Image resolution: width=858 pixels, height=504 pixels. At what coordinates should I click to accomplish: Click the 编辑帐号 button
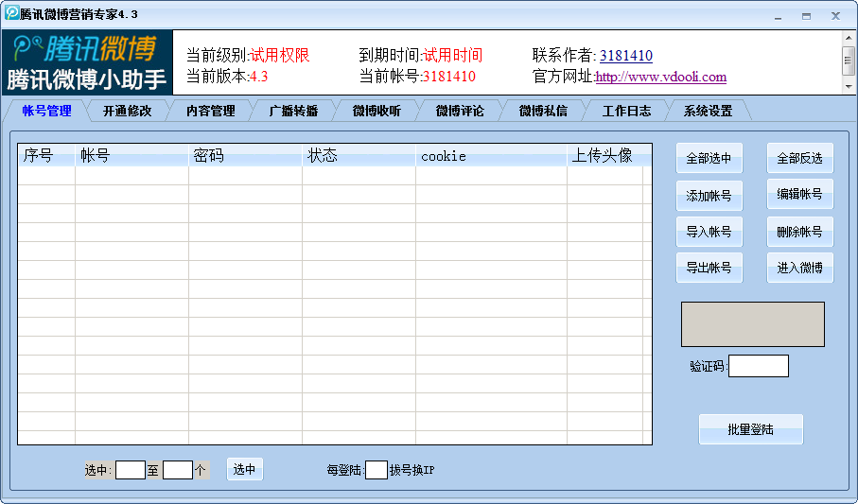[800, 194]
